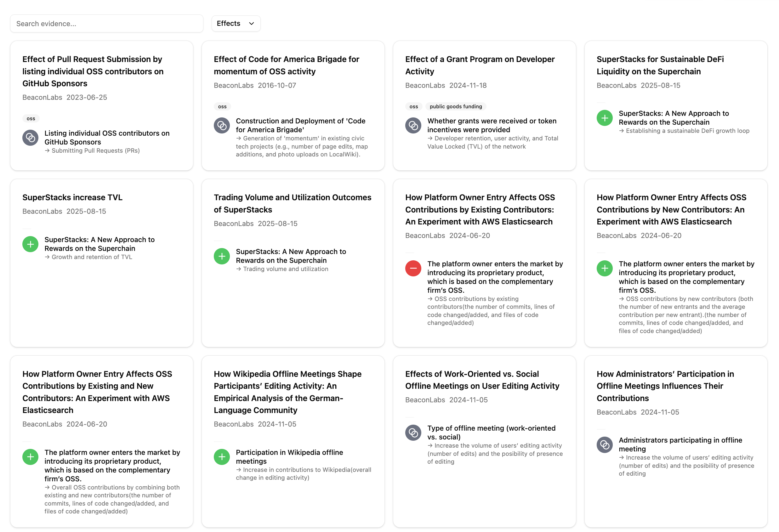This screenshot has width=779, height=532.
Task: Open the Effects dropdown filter
Action: (x=236, y=23)
